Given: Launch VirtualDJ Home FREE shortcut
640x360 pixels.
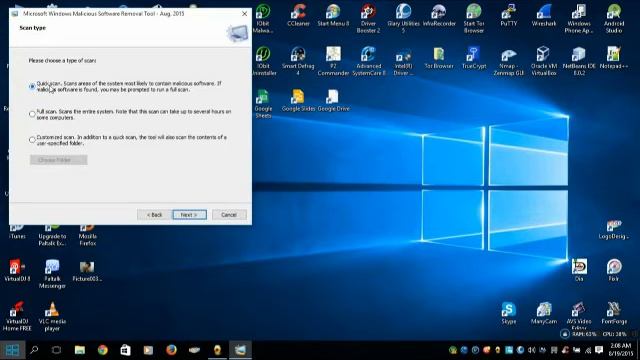Looking at the screenshot, I should point(17,316).
